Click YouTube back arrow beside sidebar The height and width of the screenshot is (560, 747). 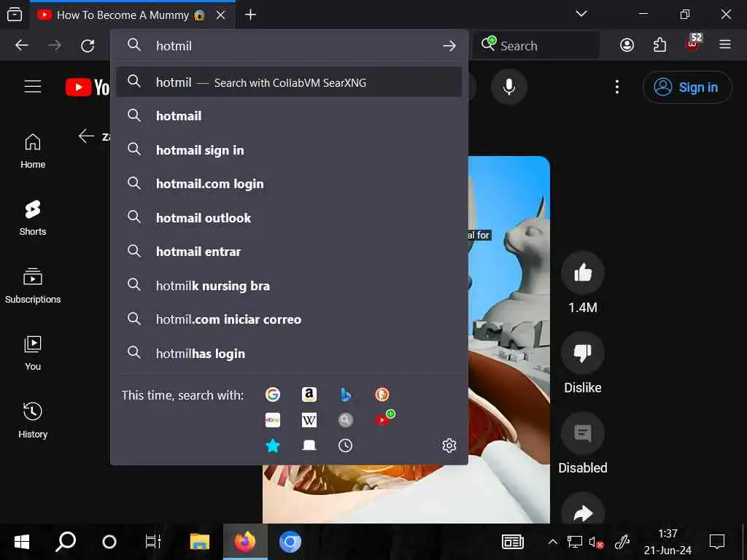point(86,136)
